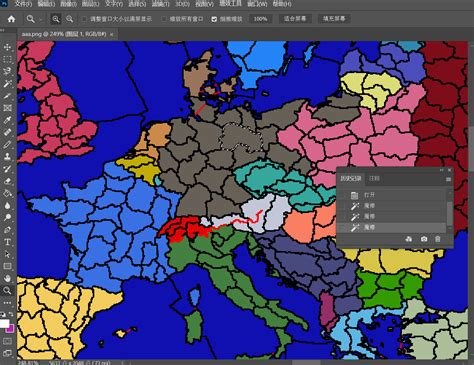Screen dimensions: 474x365
Task: Switch to the 历史记录 panel tab
Action: click(x=351, y=179)
